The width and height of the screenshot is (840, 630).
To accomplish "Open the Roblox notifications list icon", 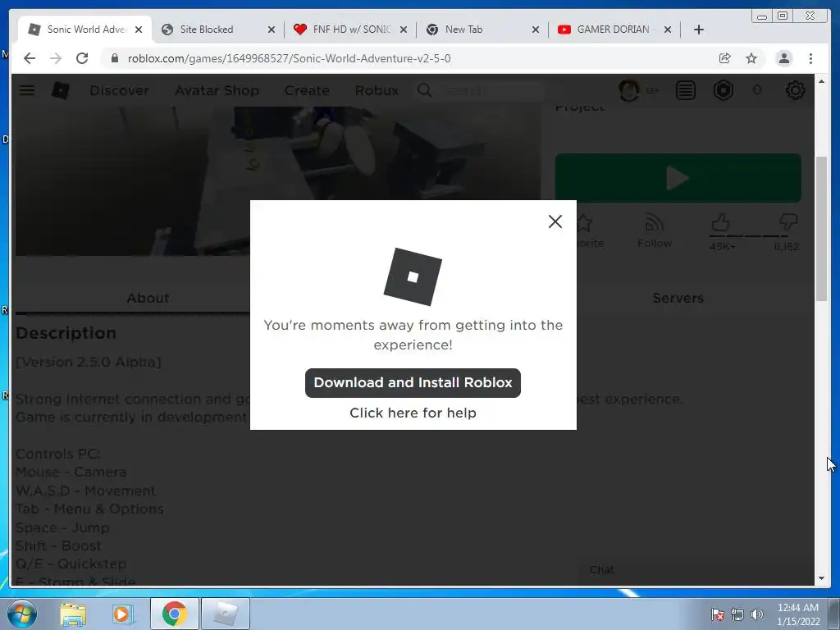I will (x=685, y=90).
